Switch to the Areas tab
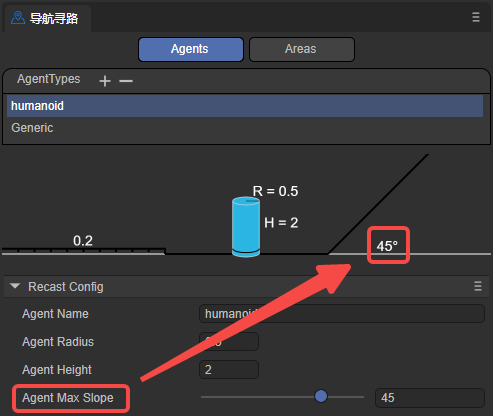Image resolution: width=493 pixels, height=416 pixels. tap(302, 49)
